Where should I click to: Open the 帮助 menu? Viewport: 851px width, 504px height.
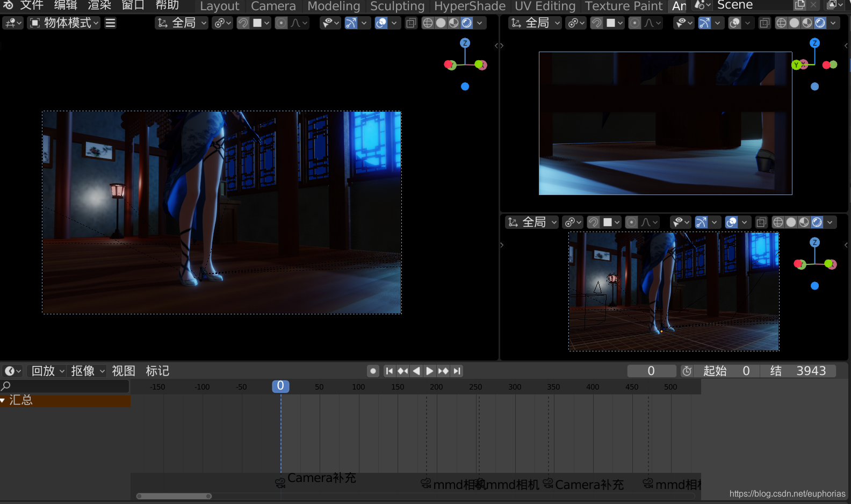[167, 5]
